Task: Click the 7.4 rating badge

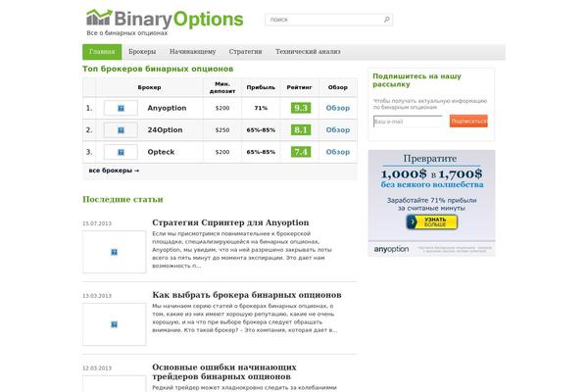Action: pyautogui.click(x=301, y=152)
